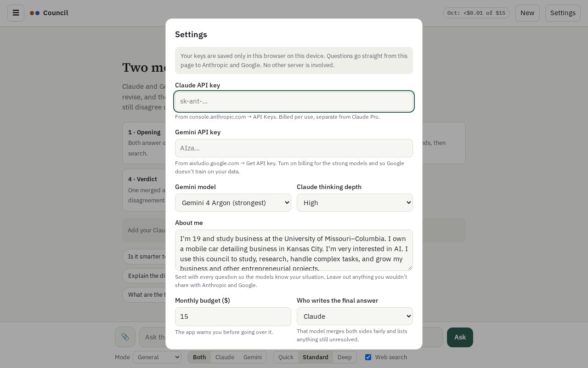The width and height of the screenshot is (588, 368).
Task: Click the keys-saved privacy notice
Action: point(294,60)
